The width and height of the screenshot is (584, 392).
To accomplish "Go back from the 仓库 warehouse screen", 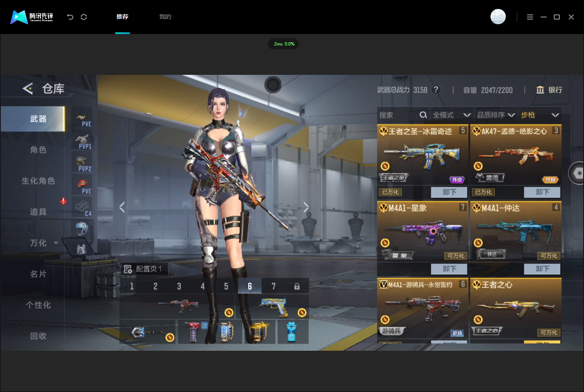I will point(28,88).
